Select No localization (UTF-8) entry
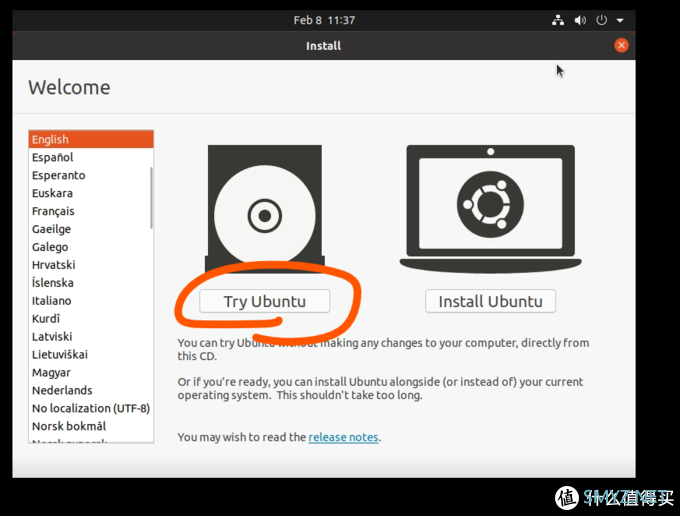The width and height of the screenshot is (680, 516). [91, 408]
